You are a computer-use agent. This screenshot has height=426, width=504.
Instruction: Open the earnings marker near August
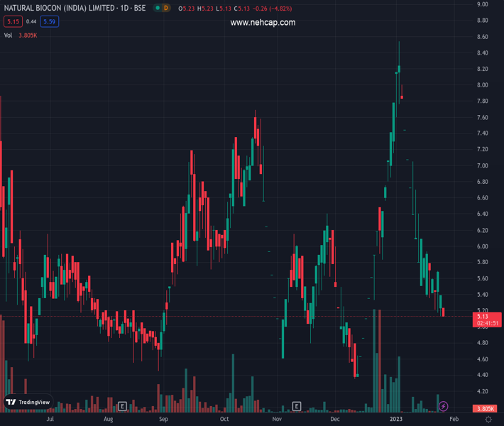point(122,406)
